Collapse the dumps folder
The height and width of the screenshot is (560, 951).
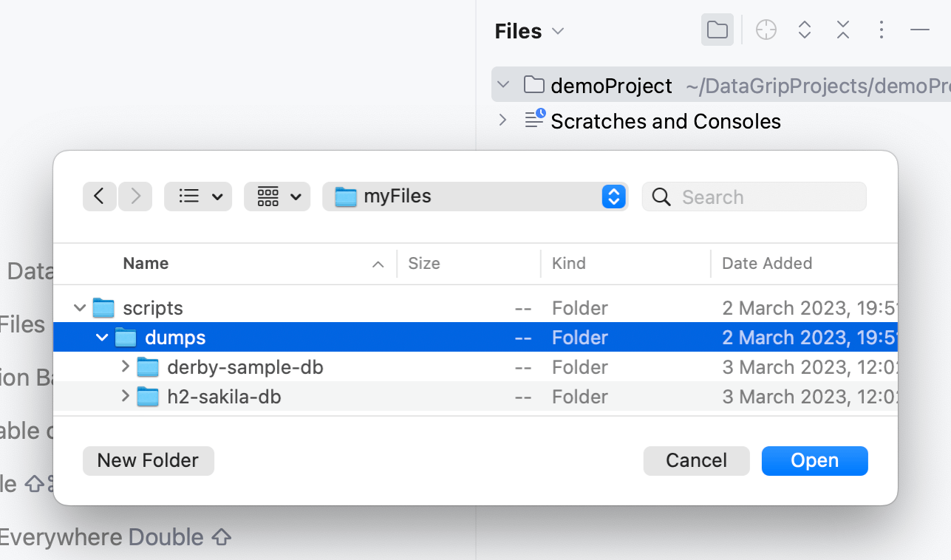[x=101, y=337]
